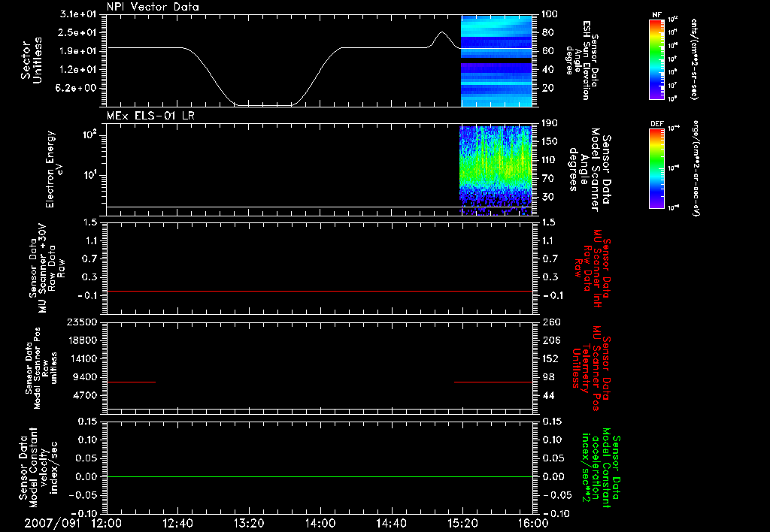Click the 14:40 time axis label
The image size is (770, 532).
(x=391, y=524)
